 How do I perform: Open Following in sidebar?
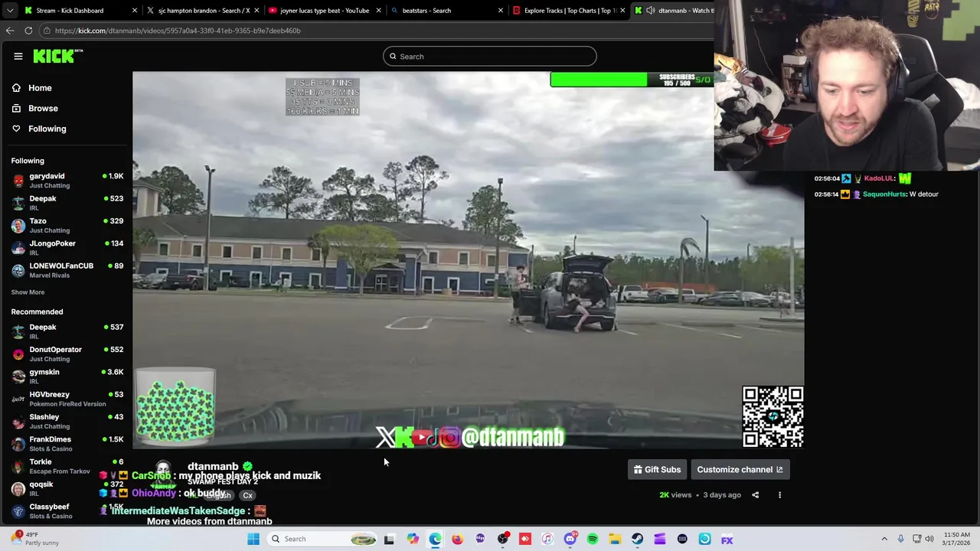pyautogui.click(x=47, y=129)
